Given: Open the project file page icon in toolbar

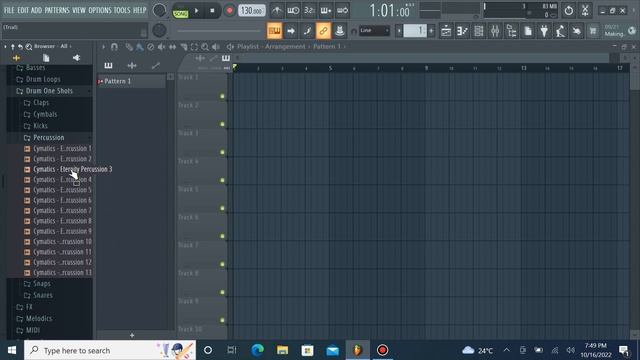Looking at the screenshot, I should (528, 31).
